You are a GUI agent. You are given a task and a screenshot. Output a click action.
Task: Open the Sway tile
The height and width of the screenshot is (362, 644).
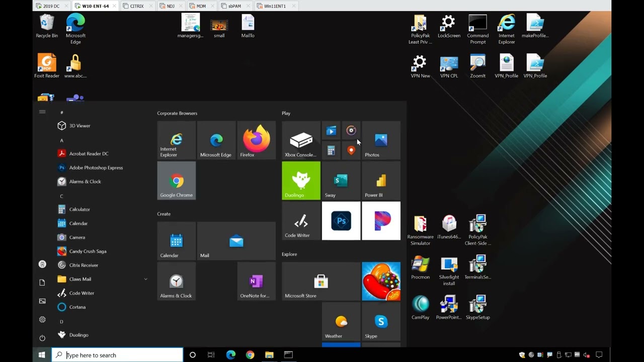point(341,180)
